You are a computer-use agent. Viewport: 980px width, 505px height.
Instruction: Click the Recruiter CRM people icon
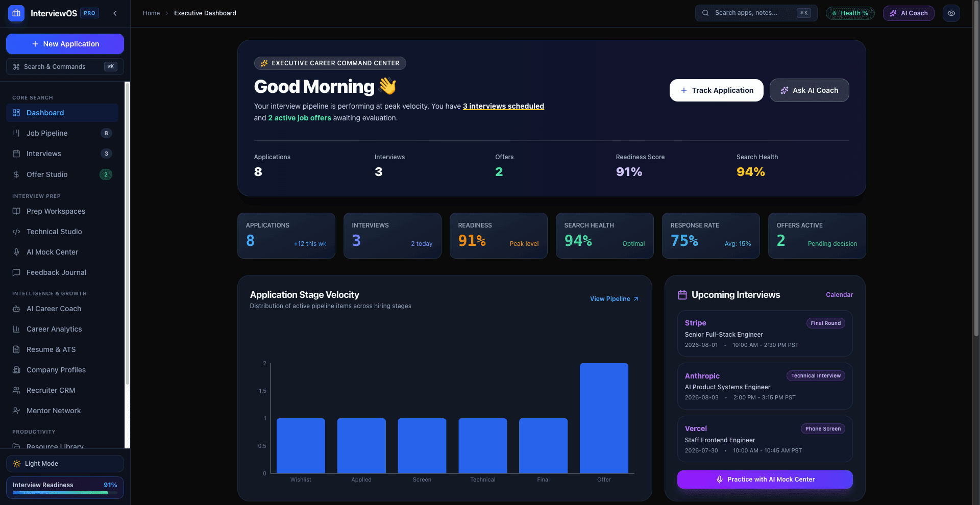click(x=16, y=390)
